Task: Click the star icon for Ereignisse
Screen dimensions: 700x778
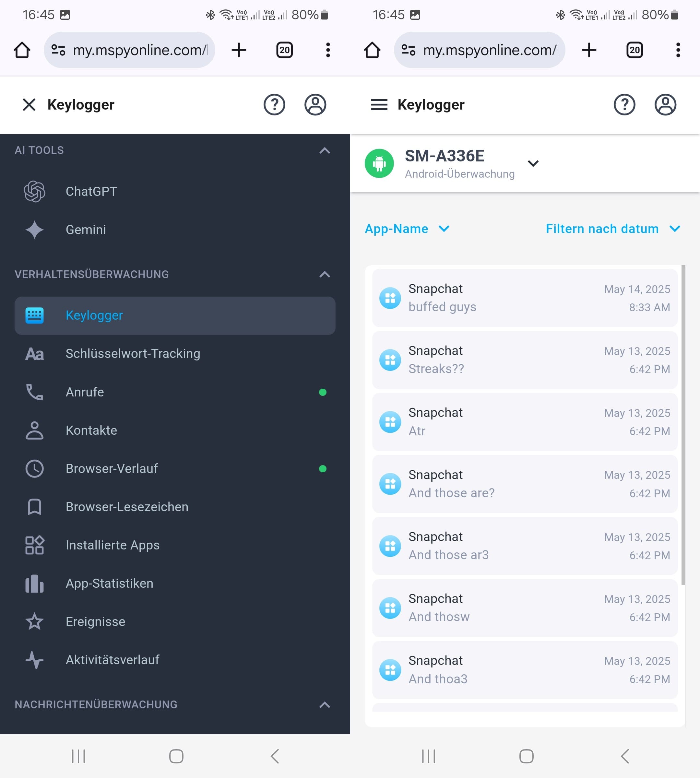Action: coord(35,621)
